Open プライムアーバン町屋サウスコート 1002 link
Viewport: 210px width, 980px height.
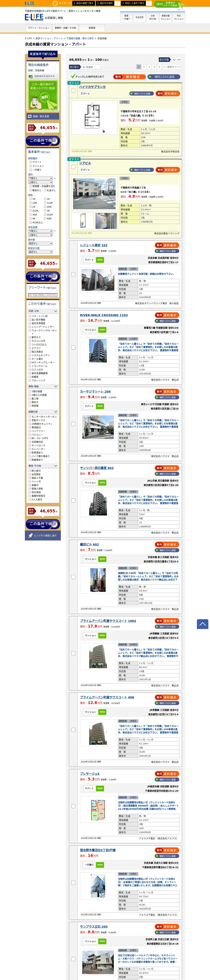(108, 621)
